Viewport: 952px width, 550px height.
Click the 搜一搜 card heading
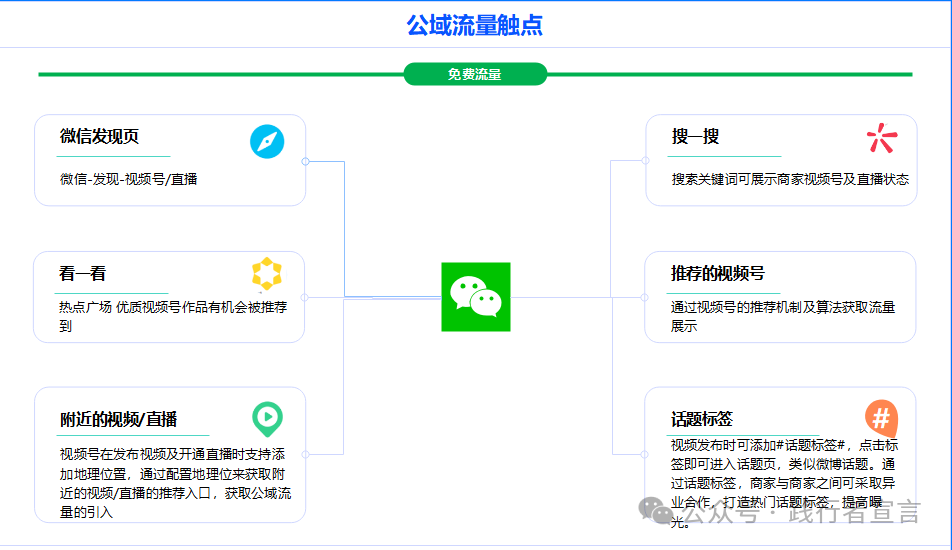click(695, 136)
